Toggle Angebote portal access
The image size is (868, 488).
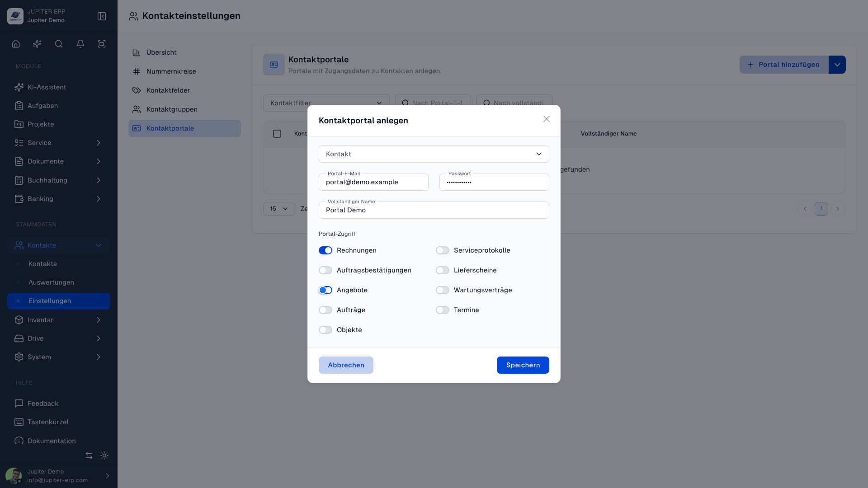point(325,290)
